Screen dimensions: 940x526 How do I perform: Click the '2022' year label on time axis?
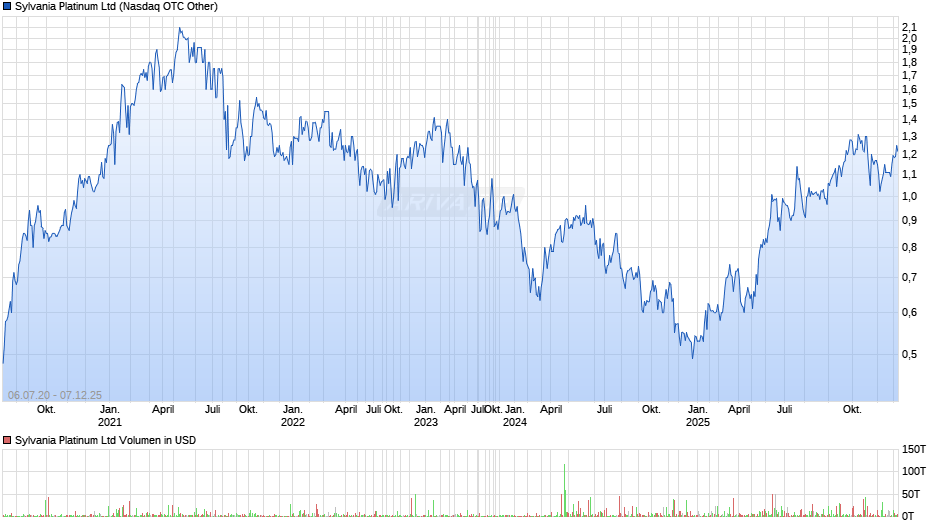pos(293,422)
